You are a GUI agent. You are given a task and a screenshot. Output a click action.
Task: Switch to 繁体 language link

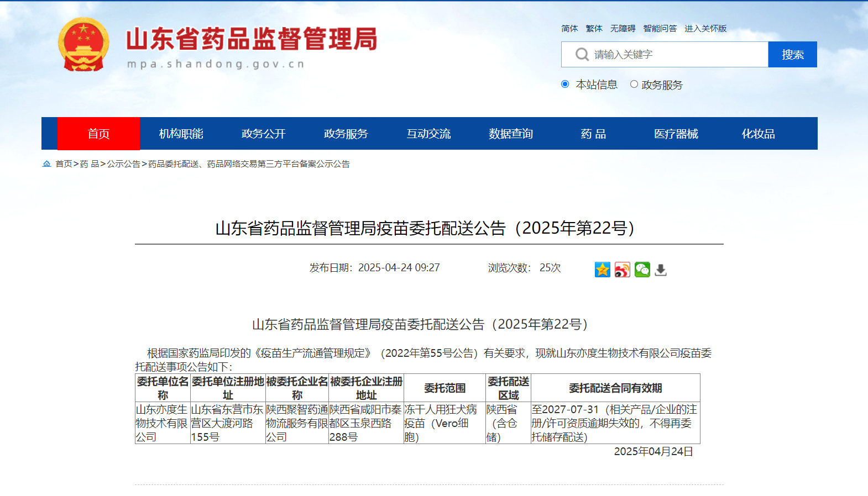(x=594, y=28)
